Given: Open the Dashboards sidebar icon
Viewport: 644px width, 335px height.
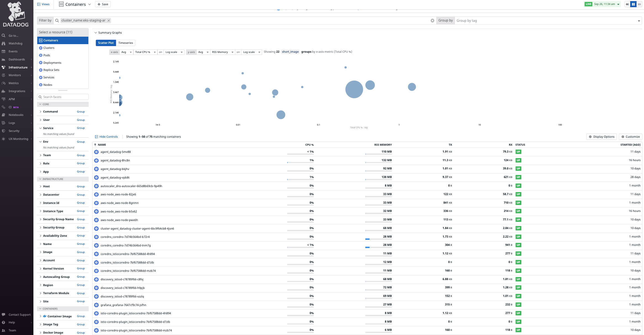Looking at the screenshot, I should pos(3,59).
